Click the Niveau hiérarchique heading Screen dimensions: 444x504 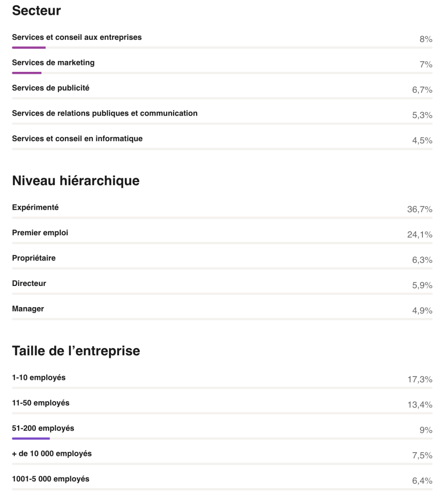76,181
